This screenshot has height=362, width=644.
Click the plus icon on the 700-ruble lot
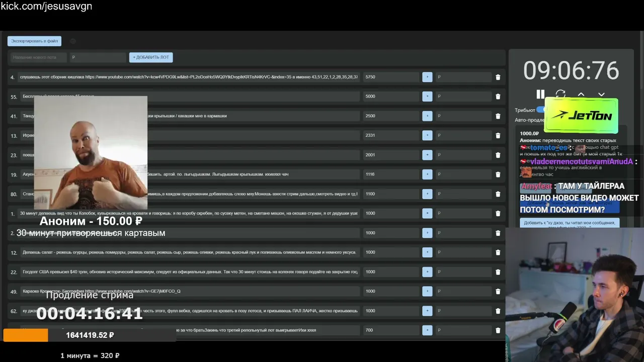click(427, 330)
